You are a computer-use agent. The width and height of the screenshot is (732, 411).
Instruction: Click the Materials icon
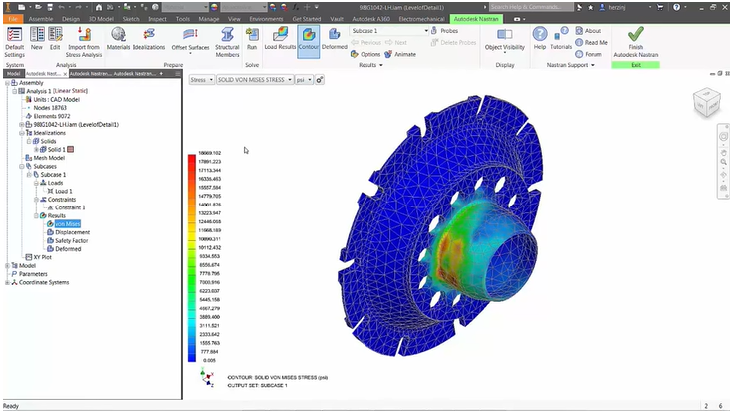click(x=118, y=42)
